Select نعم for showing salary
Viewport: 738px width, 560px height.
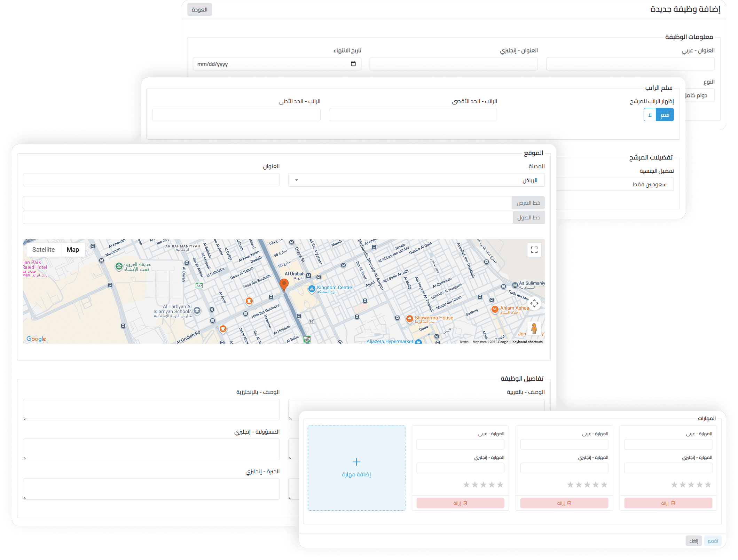coord(665,115)
